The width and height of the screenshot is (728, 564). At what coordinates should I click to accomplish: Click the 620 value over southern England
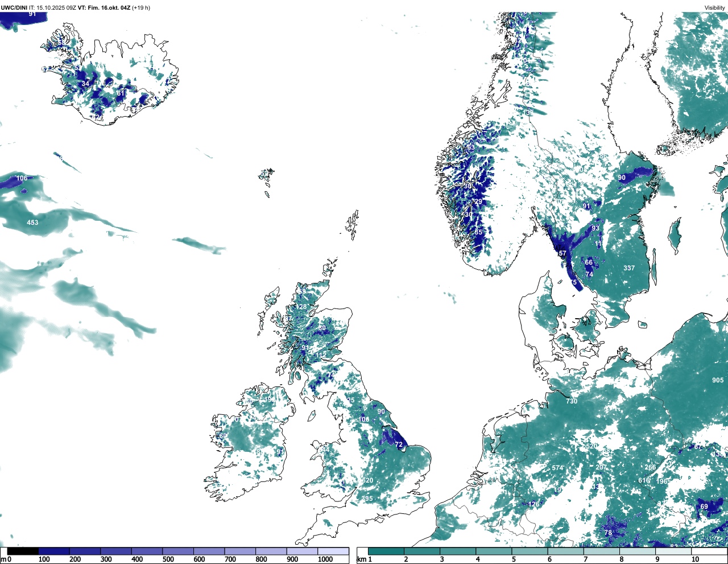tap(367, 480)
